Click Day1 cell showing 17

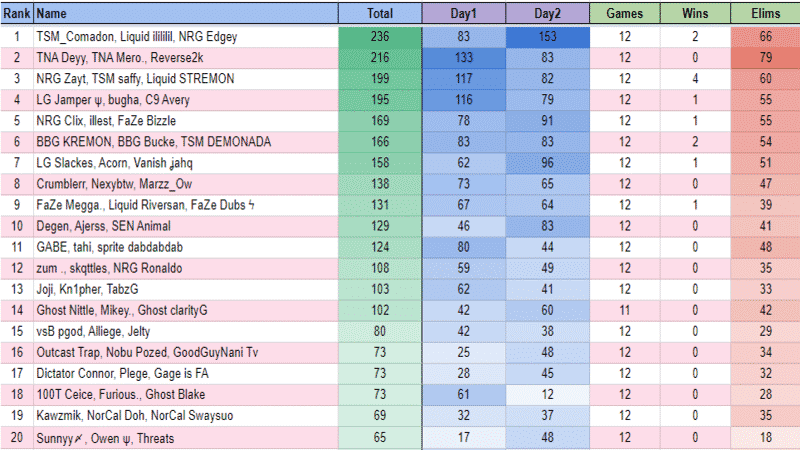pyautogui.click(x=464, y=438)
